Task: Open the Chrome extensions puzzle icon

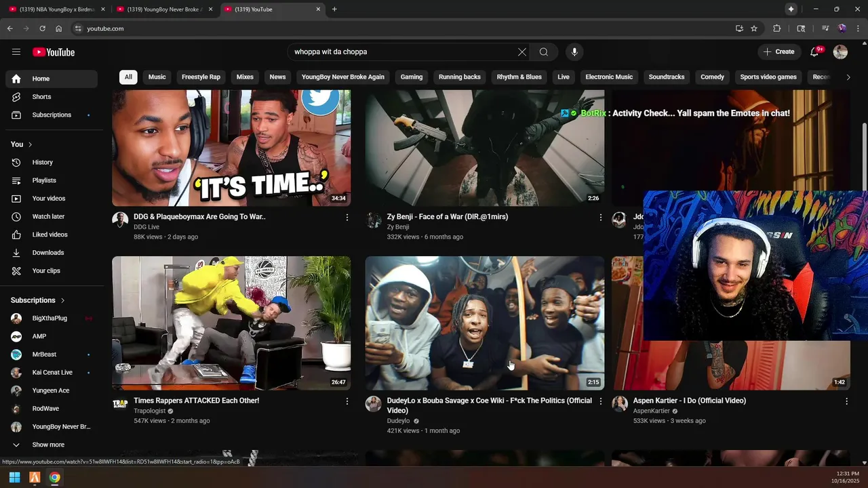Action: [x=777, y=28]
